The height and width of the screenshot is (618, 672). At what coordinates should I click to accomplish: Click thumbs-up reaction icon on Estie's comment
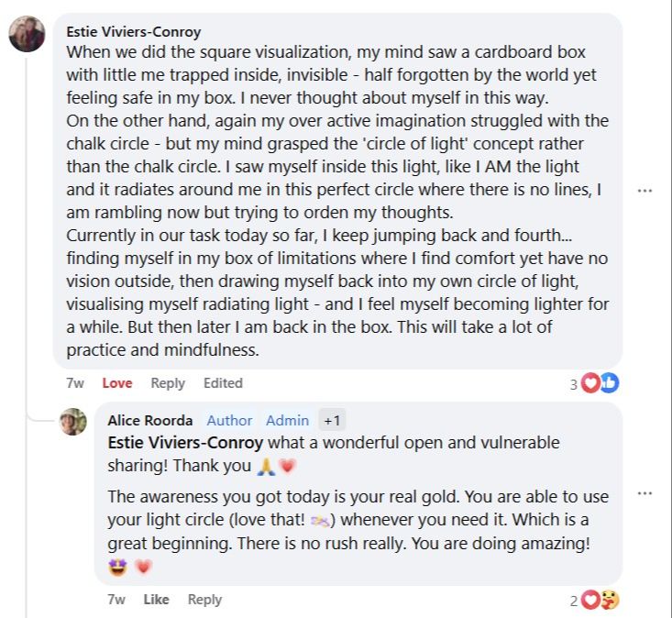[610, 383]
